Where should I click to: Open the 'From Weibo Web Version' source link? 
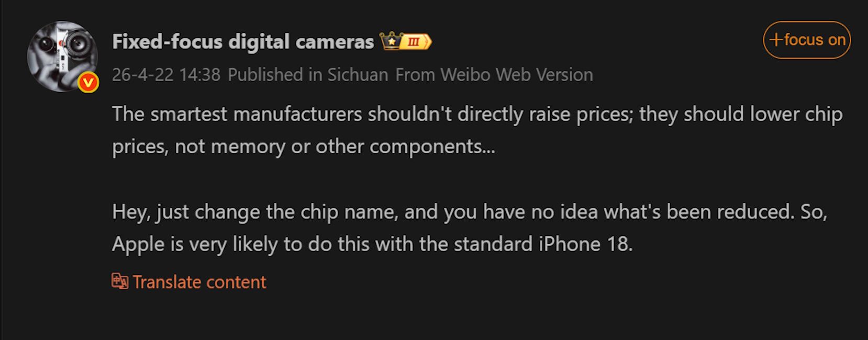click(495, 74)
